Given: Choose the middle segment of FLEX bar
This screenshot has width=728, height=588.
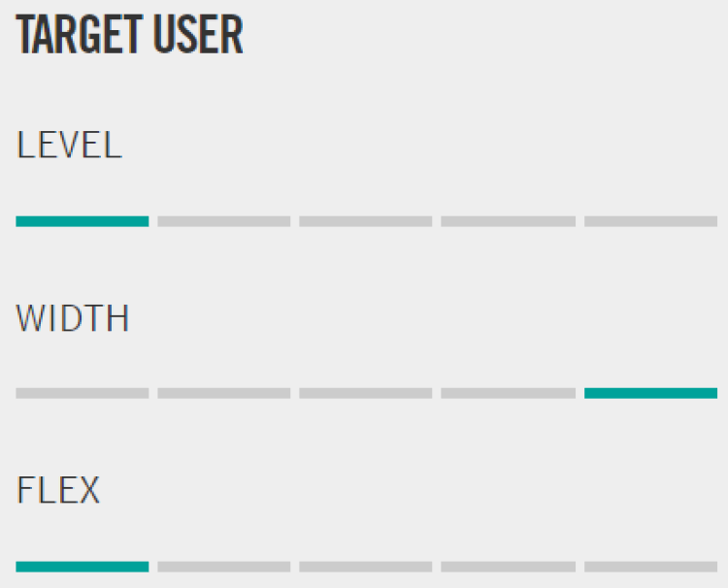Looking at the screenshot, I should [x=366, y=567].
